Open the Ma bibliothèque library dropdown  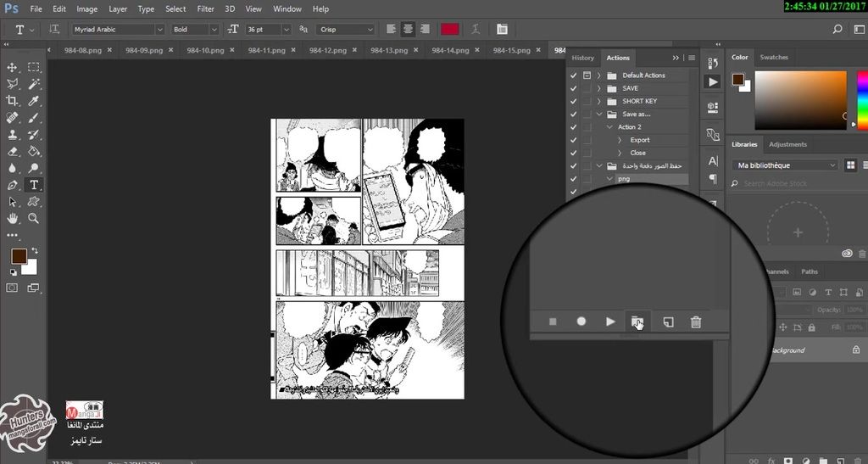tap(785, 165)
